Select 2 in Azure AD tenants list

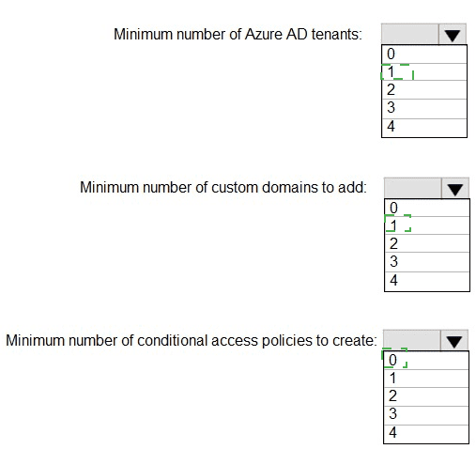tap(424, 90)
